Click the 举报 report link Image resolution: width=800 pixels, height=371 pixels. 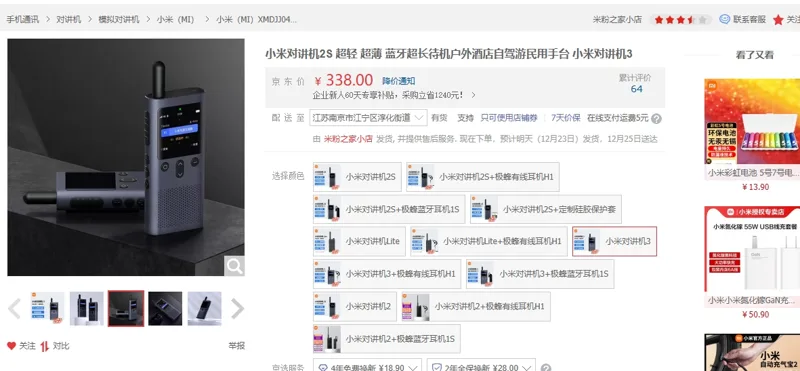[x=237, y=345]
